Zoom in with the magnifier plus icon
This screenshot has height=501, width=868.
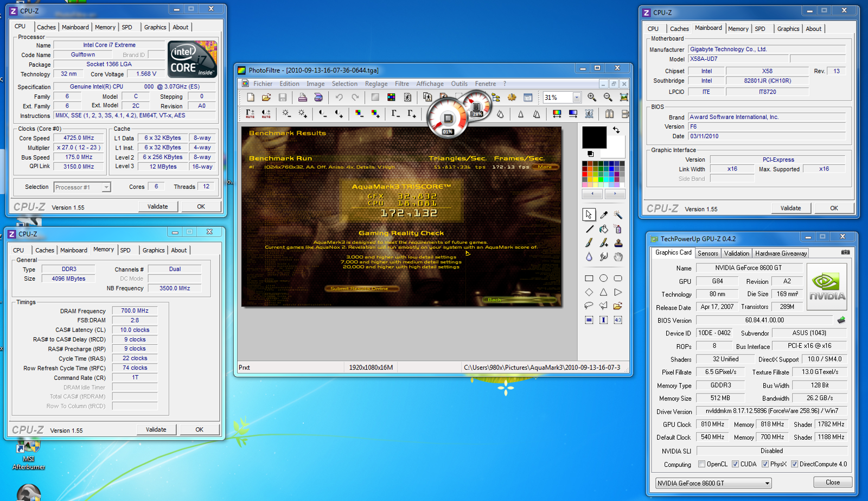[592, 97]
